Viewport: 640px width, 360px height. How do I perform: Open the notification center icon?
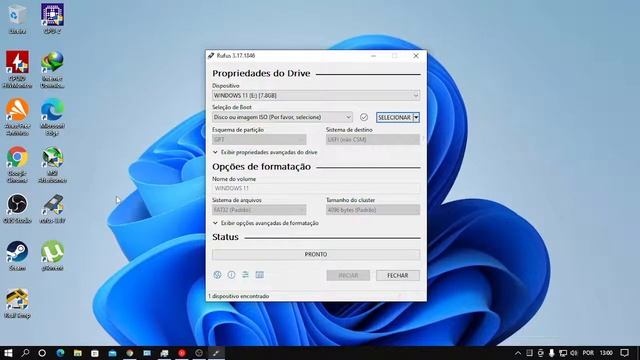[x=624, y=353]
